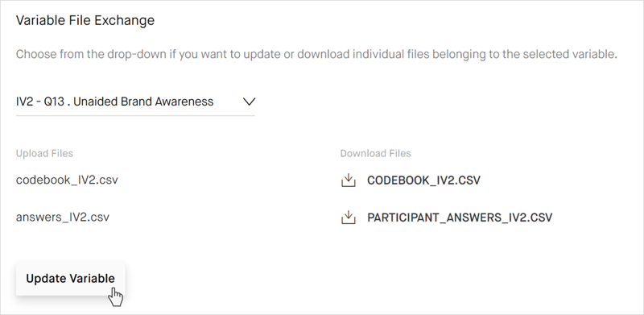Click 'IV2 - Q13' prefix in the dropdown
The height and width of the screenshot is (315, 644).
pyautogui.click(x=40, y=102)
